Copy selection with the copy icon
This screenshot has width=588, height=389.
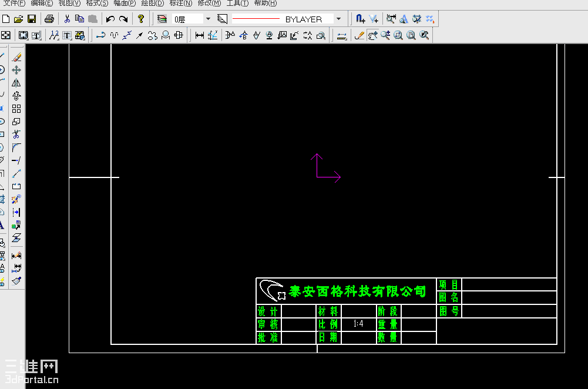(x=79, y=19)
